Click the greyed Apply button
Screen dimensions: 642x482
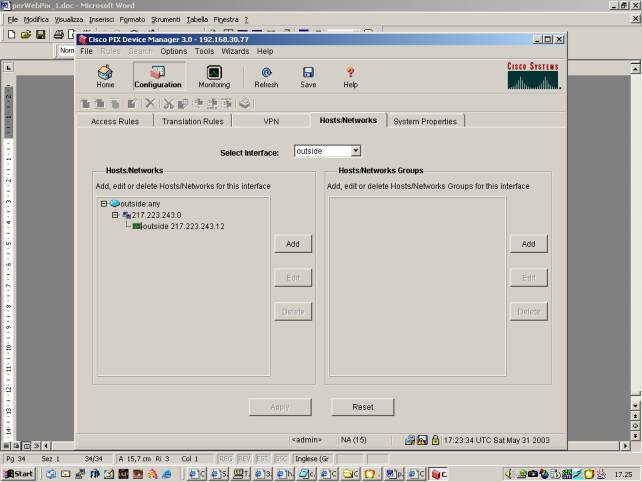[x=280, y=407]
